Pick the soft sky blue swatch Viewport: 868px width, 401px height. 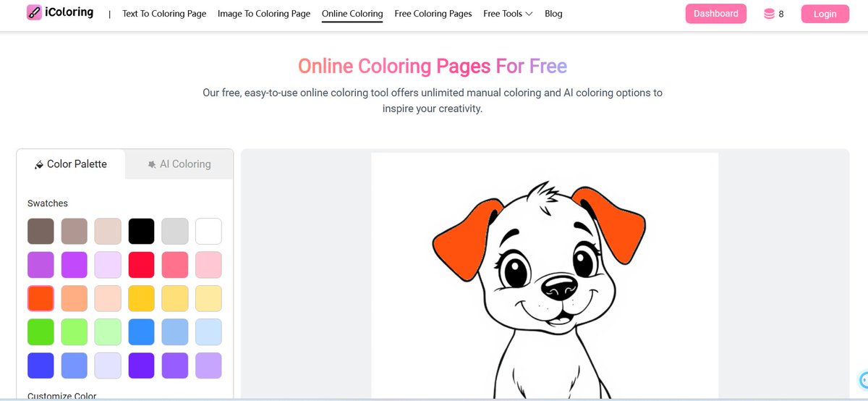point(175,332)
